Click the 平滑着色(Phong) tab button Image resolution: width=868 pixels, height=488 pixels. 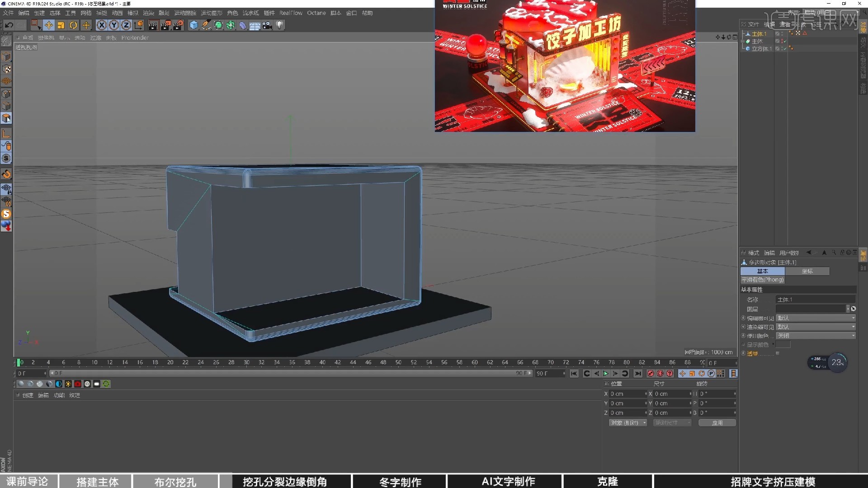click(x=763, y=280)
